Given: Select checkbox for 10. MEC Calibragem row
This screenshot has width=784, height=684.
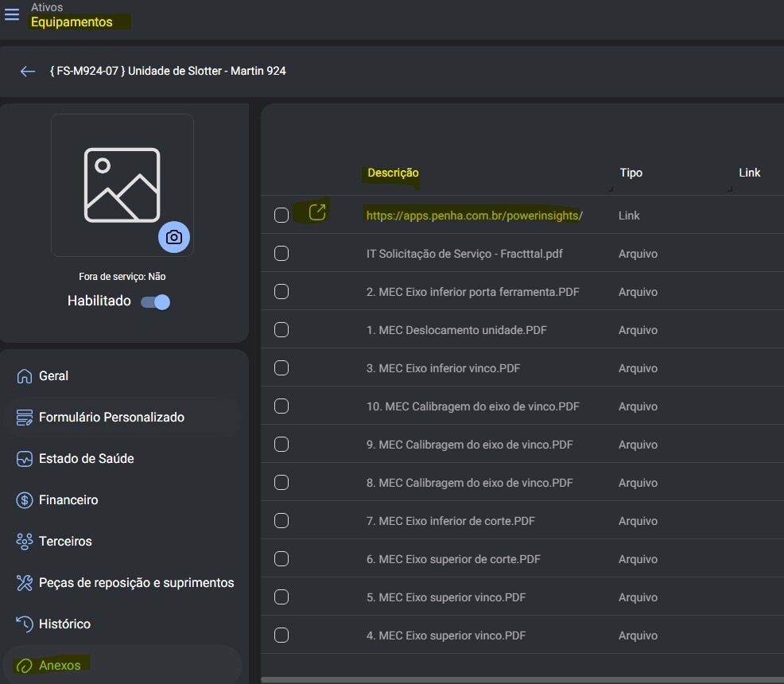Looking at the screenshot, I should tap(281, 406).
